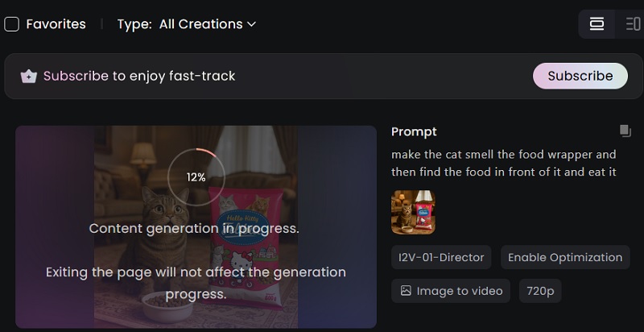Click the chevron beside All Creations
The image size is (644, 332).
coord(251,24)
